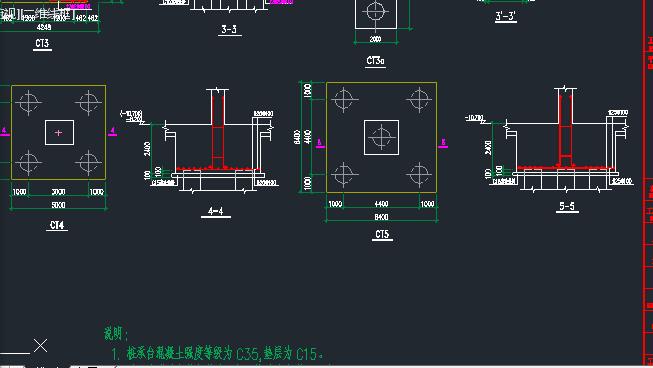Select the red column rebar in section 4-4
Viewport: 653px width, 368px height.
point(217,132)
